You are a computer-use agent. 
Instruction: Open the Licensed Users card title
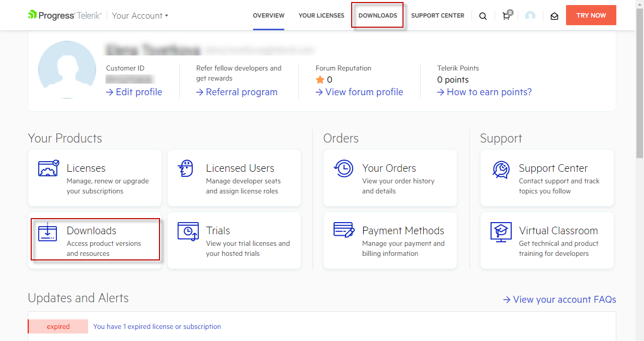click(240, 168)
